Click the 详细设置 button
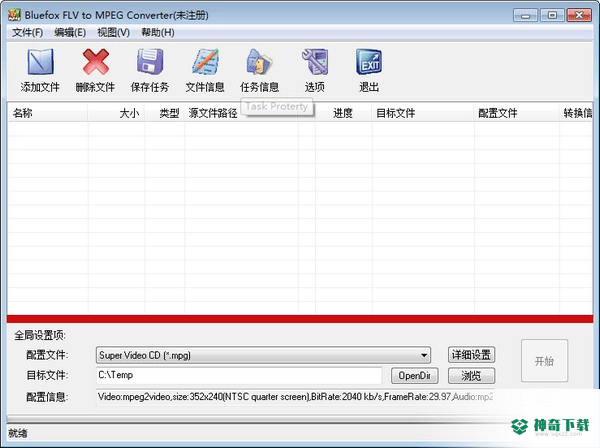 point(471,355)
